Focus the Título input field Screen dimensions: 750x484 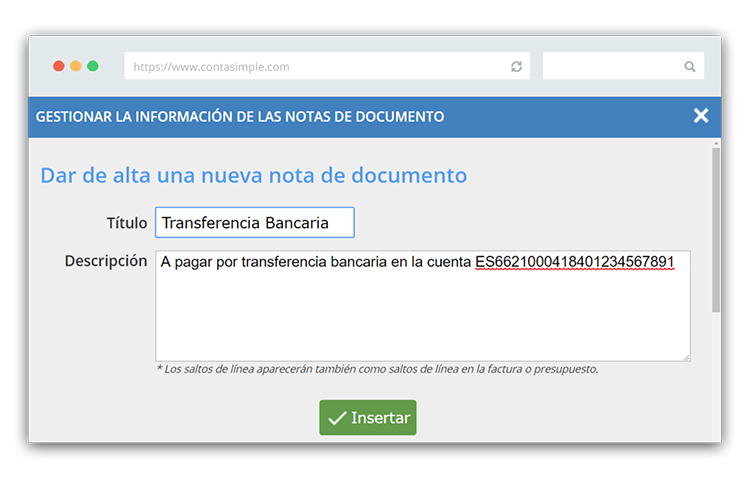tap(254, 223)
